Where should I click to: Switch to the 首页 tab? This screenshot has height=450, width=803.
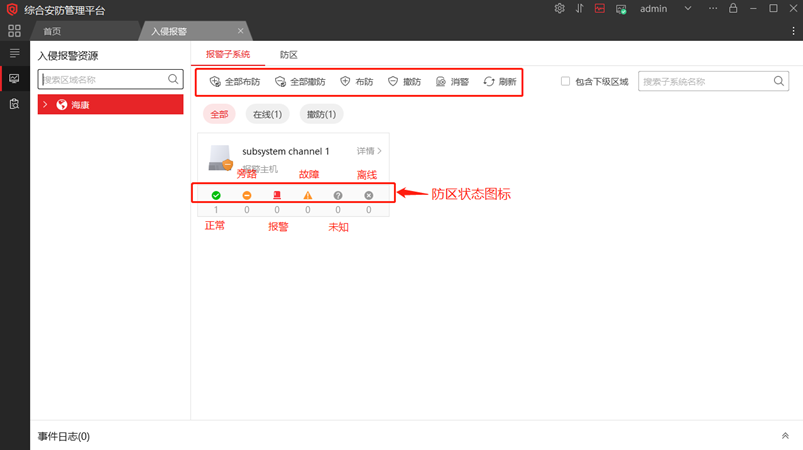52,31
